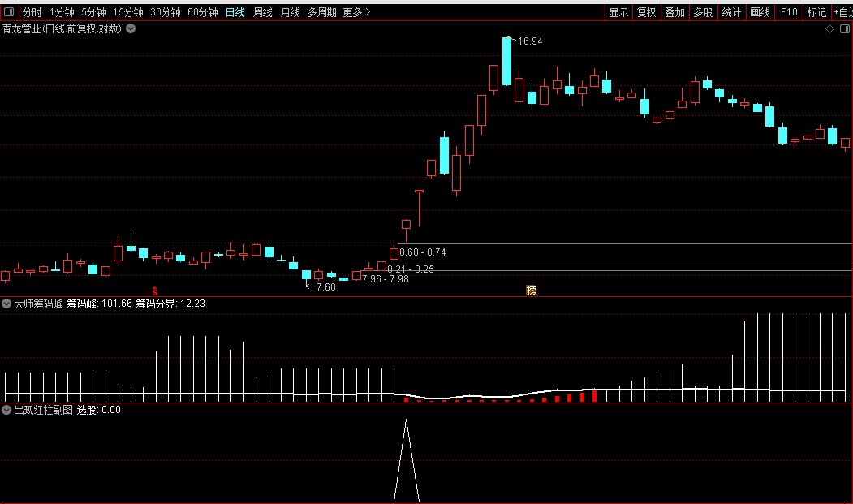Click the +自选 add to watchlist button
This screenshot has width=853, height=504.
point(842,12)
